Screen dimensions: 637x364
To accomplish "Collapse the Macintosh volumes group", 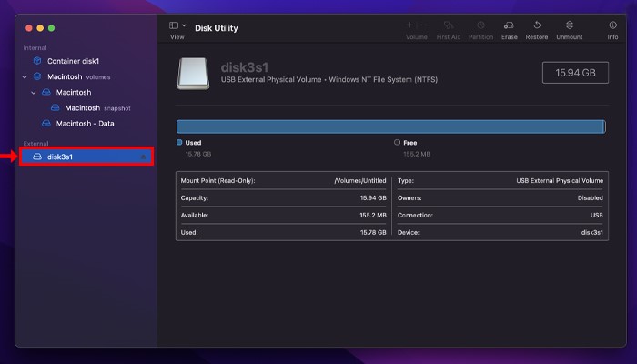I will 25,77.
